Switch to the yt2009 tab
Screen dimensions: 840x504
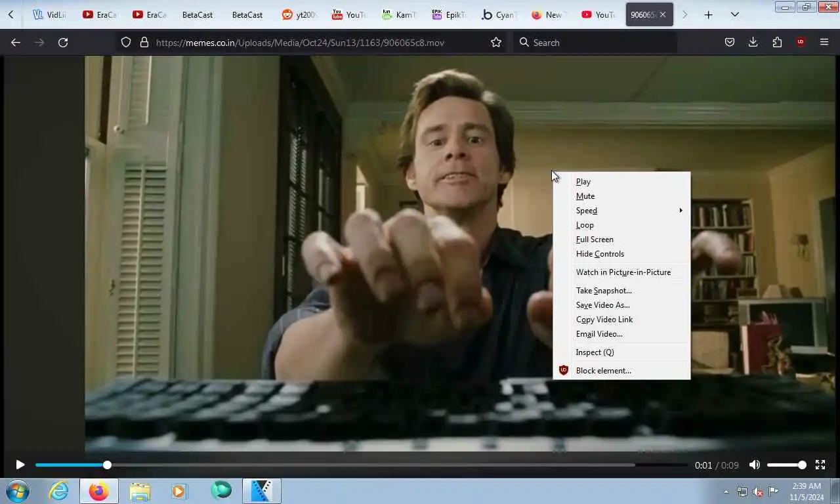(x=299, y=14)
